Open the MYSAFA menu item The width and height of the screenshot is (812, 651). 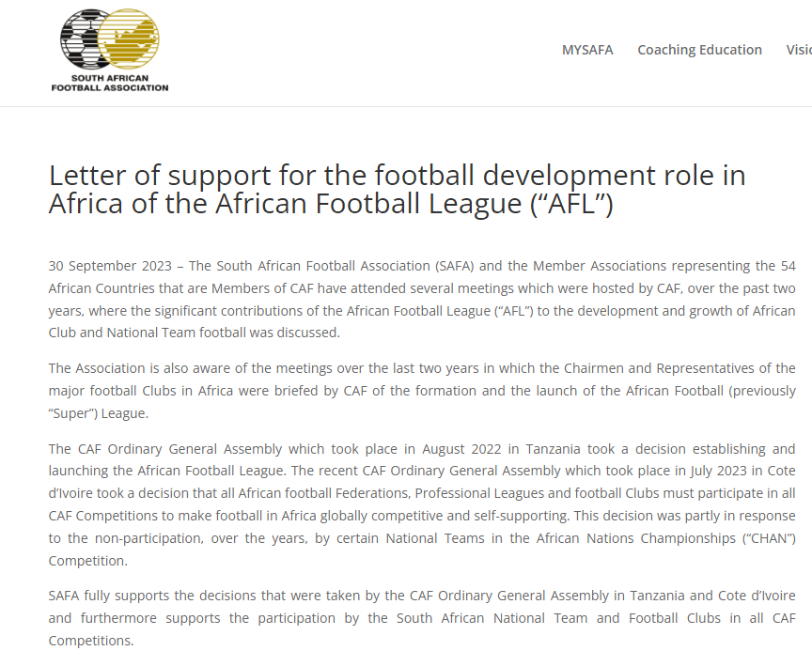[x=587, y=50]
